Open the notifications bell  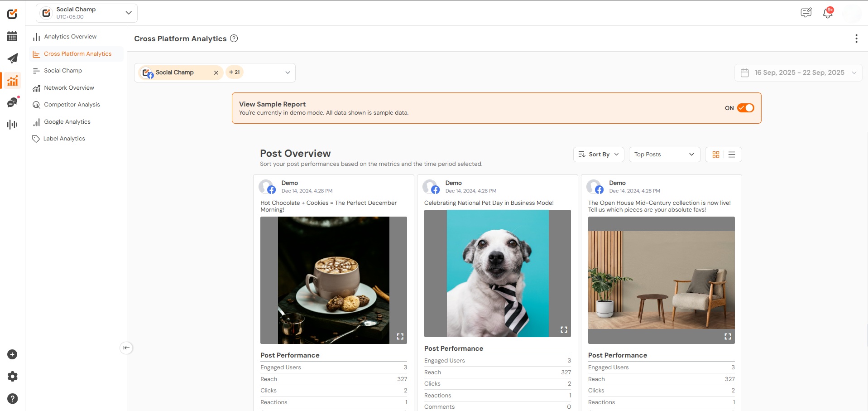(x=828, y=13)
